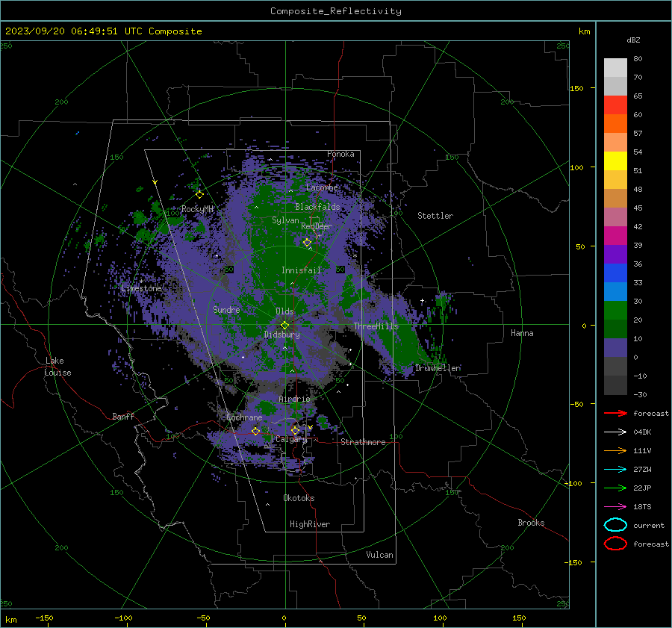
Task: Click the RockyMH label
Action: coord(198,209)
